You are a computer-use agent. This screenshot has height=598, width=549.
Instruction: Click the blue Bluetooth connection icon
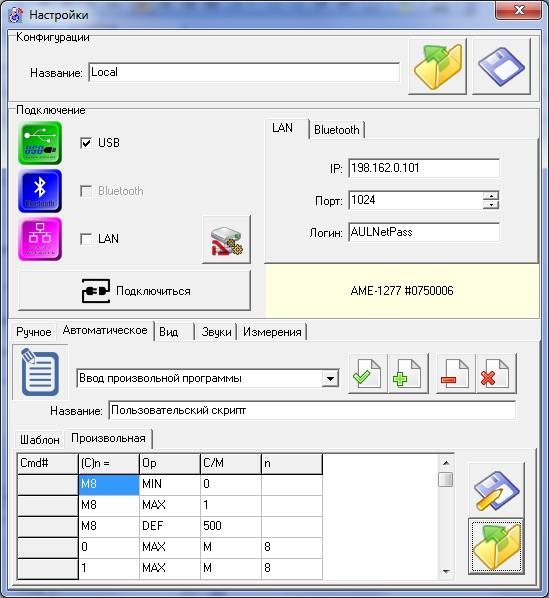coord(40,191)
